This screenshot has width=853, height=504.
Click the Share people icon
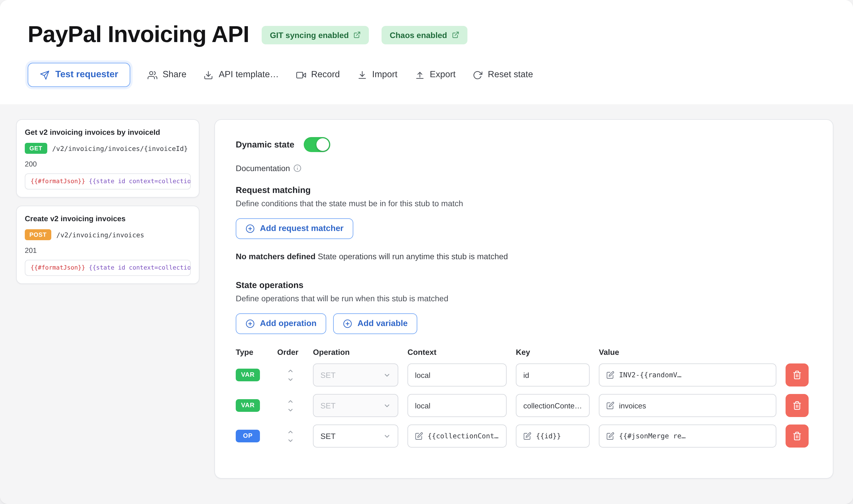tap(152, 75)
